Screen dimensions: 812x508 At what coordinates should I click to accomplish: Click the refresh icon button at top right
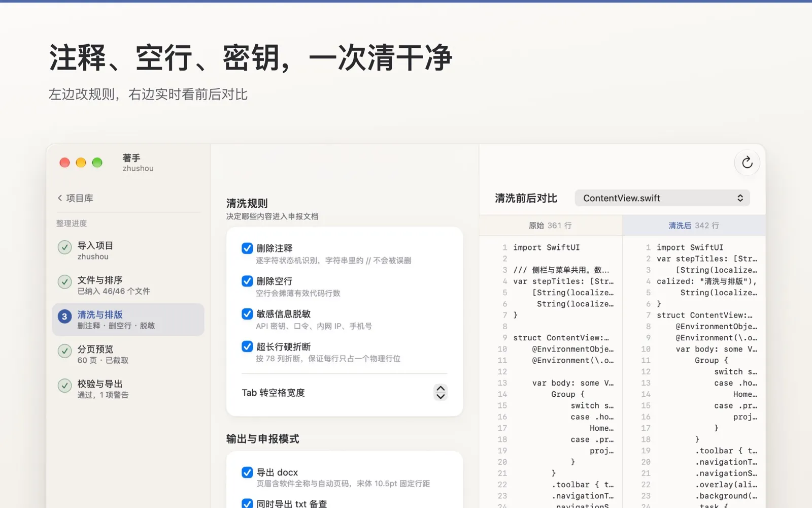(747, 163)
